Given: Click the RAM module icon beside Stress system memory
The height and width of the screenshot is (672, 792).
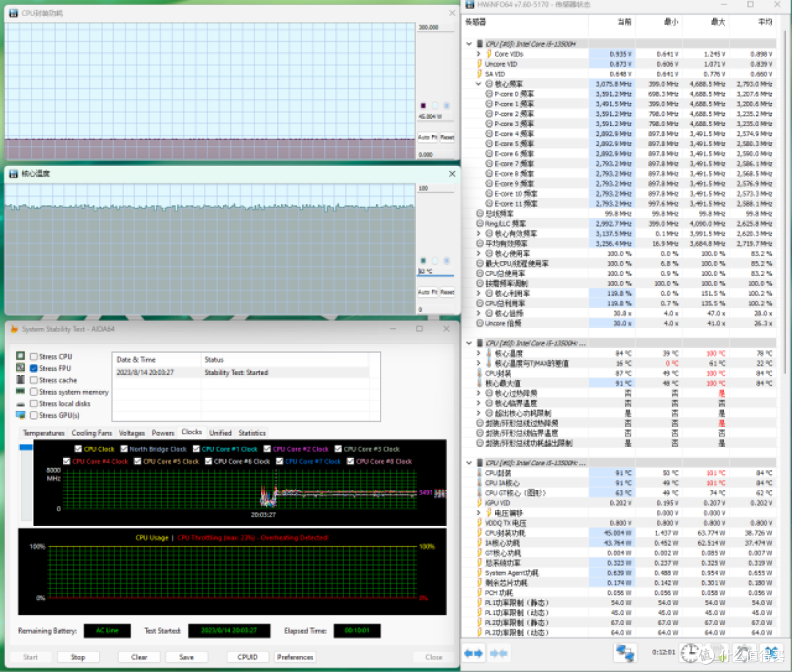Looking at the screenshot, I should click(21, 392).
